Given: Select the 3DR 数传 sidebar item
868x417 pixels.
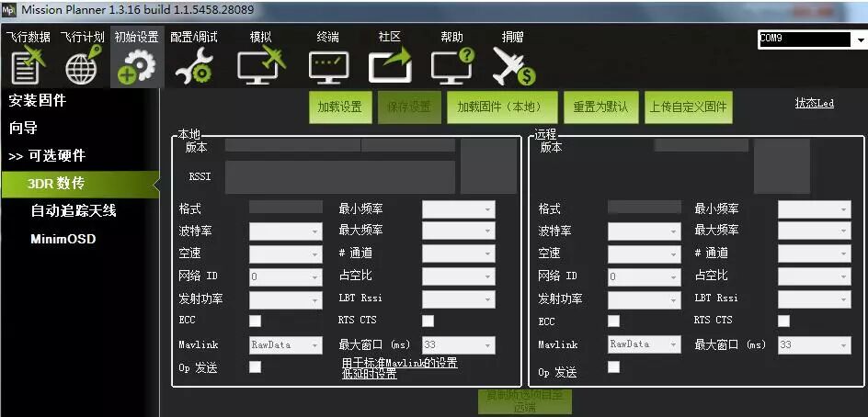Looking at the screenshot, I should pyautogui.click(x=80, y=185).
